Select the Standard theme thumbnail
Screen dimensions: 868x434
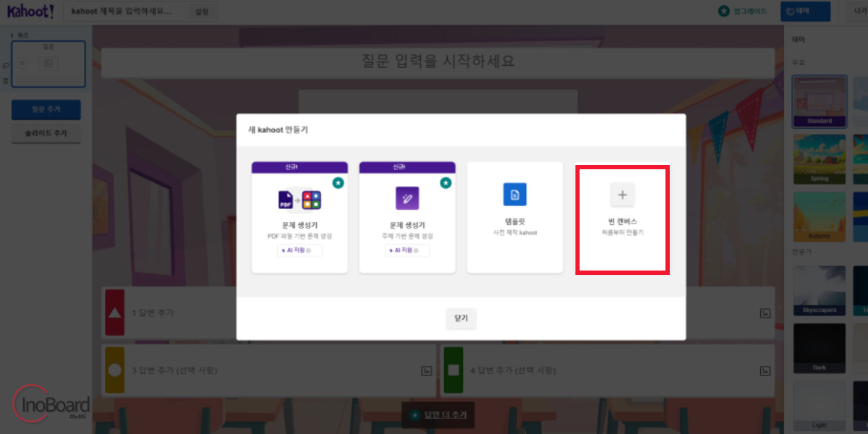[820, 101]
